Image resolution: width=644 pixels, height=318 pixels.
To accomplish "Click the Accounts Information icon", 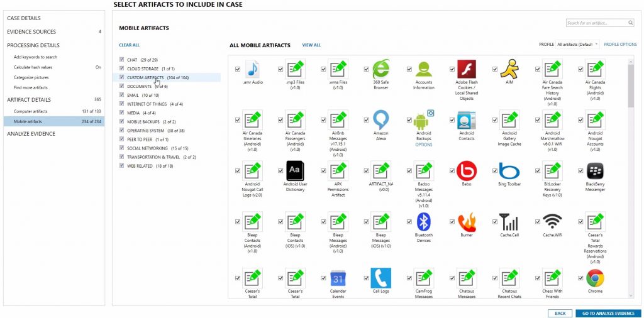I will [x=424, y=69].
